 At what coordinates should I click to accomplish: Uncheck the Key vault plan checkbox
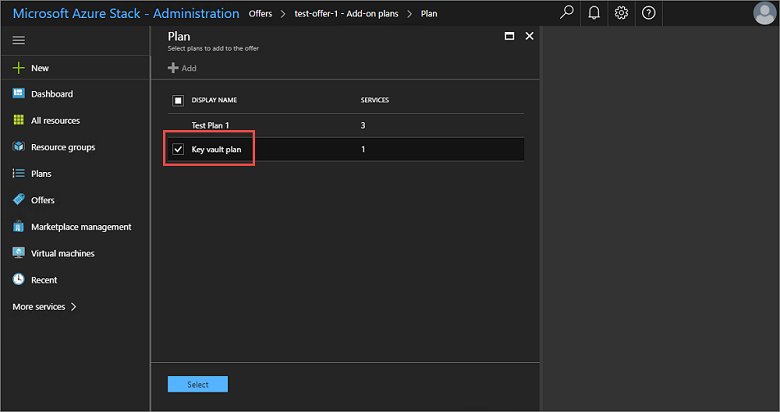click(x=178, y=149)
